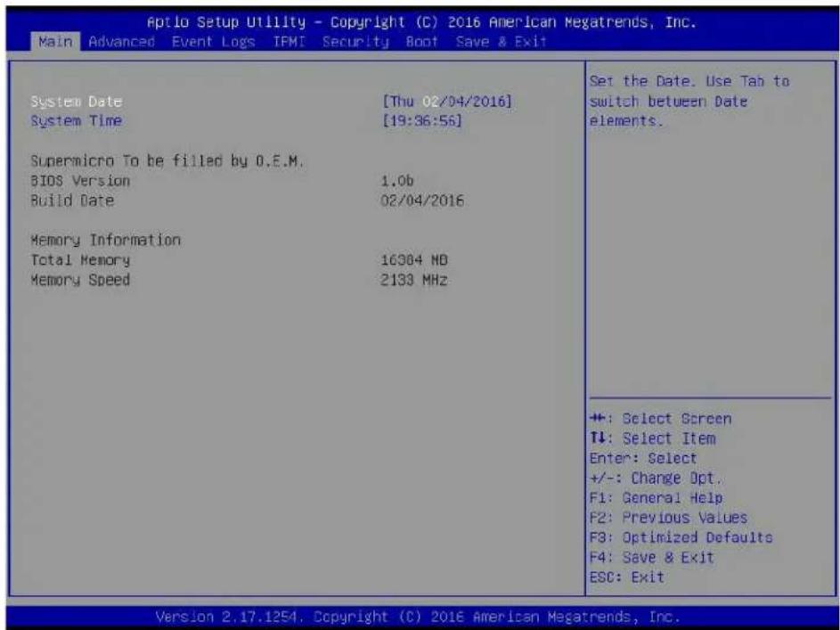Click the ESC: Exit entry
Viewport: 840px width, 630px height.
tap(627, 577)
